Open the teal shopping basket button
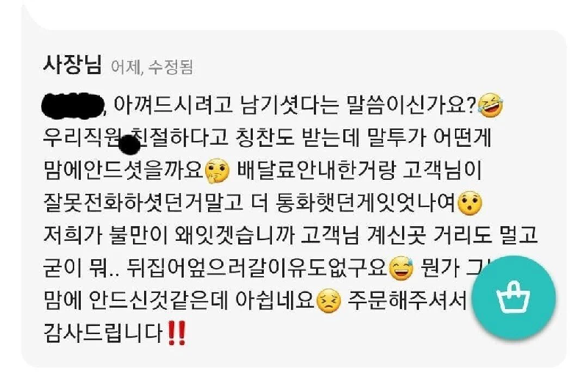The height and width of the screenshot is (373, 588). (513, 297)
